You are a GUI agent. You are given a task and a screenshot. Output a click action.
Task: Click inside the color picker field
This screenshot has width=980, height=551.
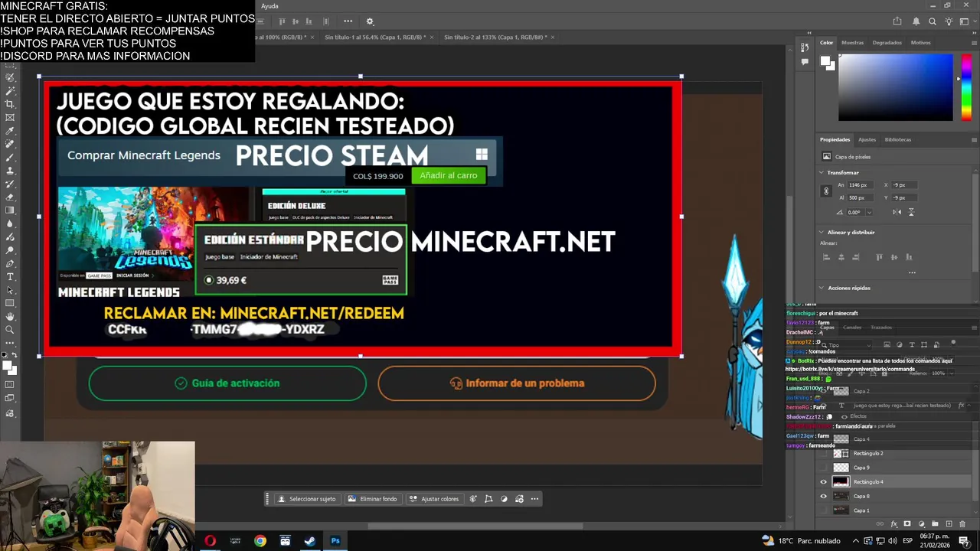(896, 87)
